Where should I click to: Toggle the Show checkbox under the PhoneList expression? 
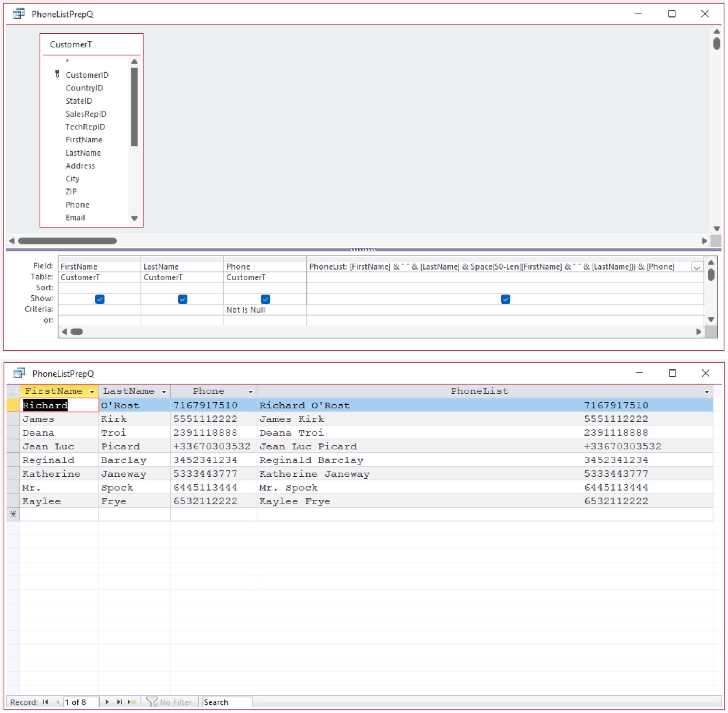tap(506, 299)
